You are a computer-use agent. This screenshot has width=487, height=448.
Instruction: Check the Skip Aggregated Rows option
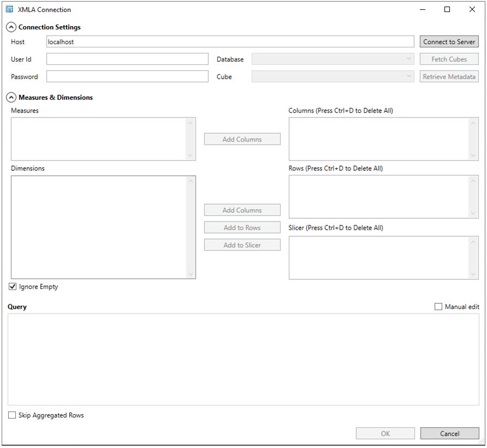click(13, 415)
